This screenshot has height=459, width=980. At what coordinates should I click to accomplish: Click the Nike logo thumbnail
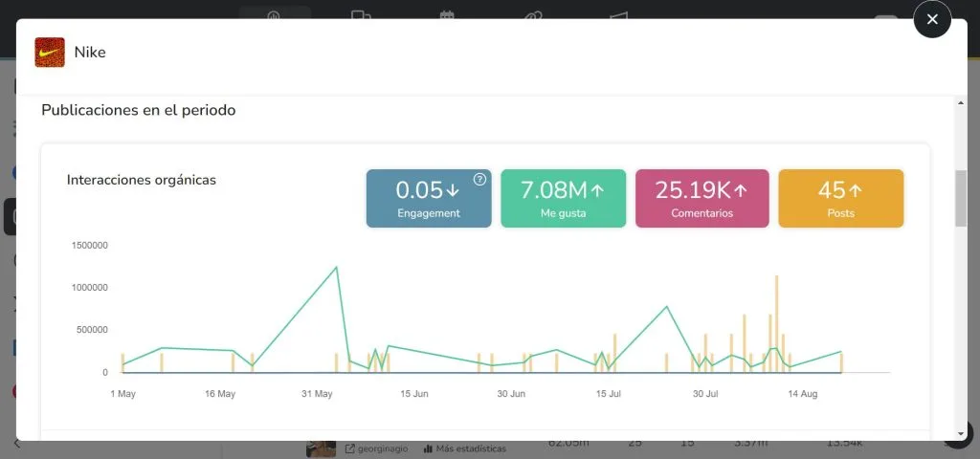50,53
